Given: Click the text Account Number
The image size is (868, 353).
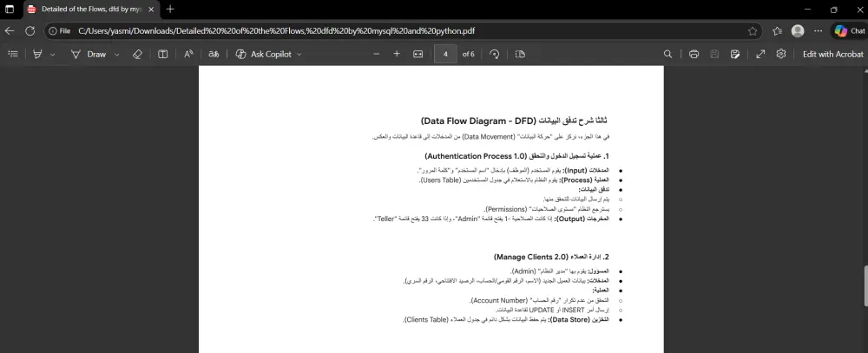Looking at the screenshot, I should pyautogui.click(x=497, y=300).
